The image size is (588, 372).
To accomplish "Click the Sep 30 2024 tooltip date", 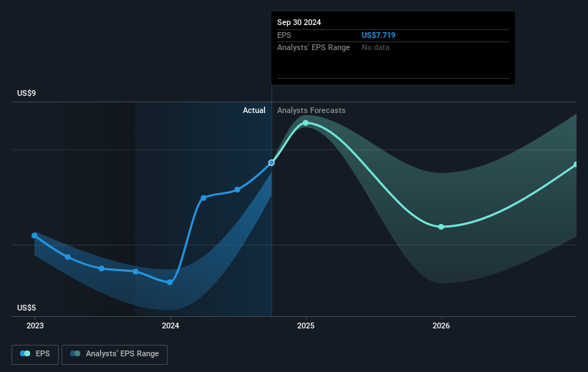I will 299,22.
